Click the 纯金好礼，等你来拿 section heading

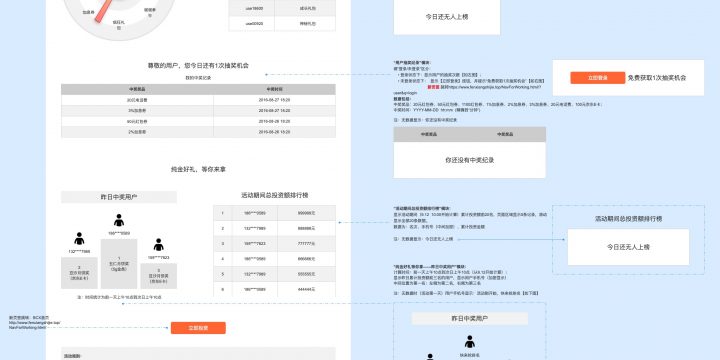198,169
